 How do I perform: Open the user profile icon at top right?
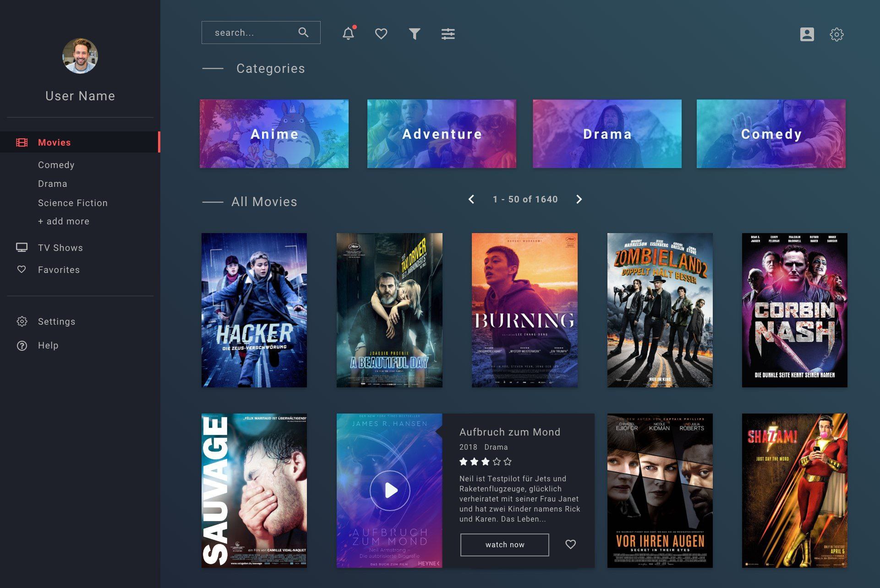807,34
